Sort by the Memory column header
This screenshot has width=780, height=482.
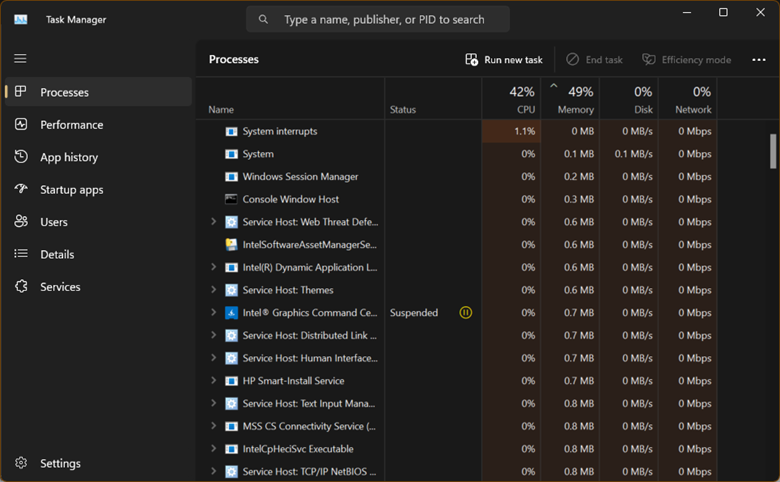point(571,98)
